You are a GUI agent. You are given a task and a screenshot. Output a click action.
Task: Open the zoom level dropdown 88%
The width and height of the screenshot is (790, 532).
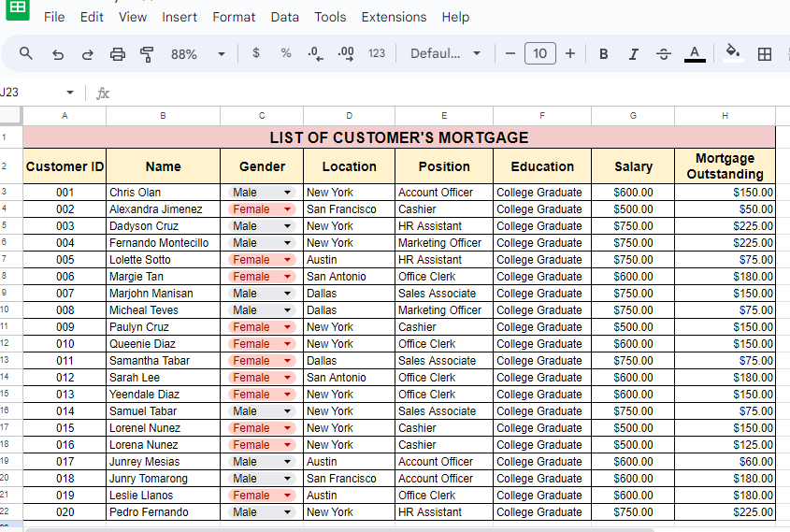click(x=198, y=54)
